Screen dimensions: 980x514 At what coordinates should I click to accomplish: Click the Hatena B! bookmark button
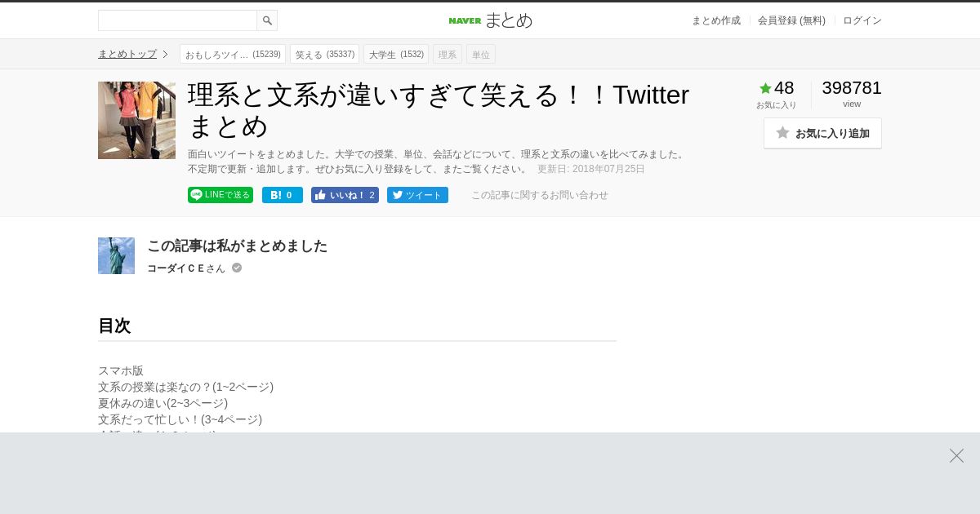[283, 195]
